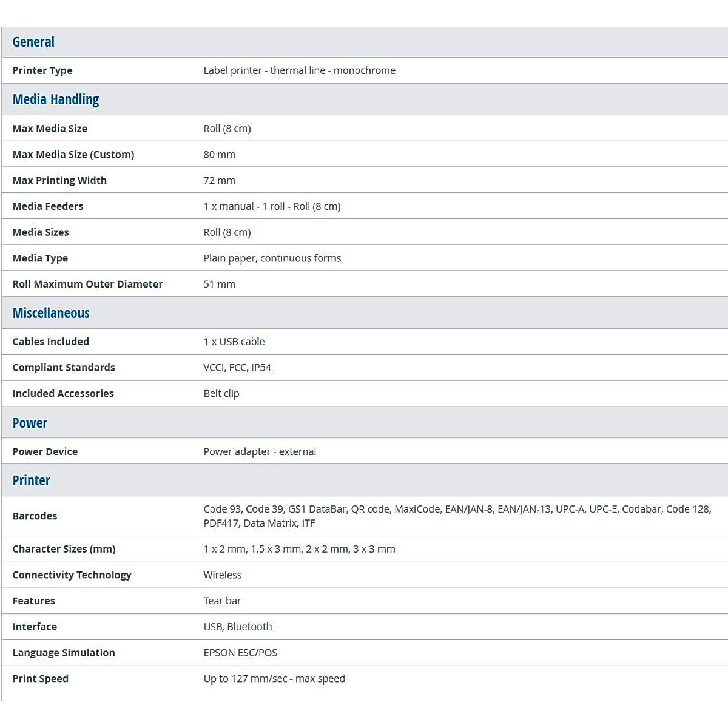Screen dimensions: 728x728
Task: Click 'Plain paper, continuous forms' text
Action: (272, 258)
